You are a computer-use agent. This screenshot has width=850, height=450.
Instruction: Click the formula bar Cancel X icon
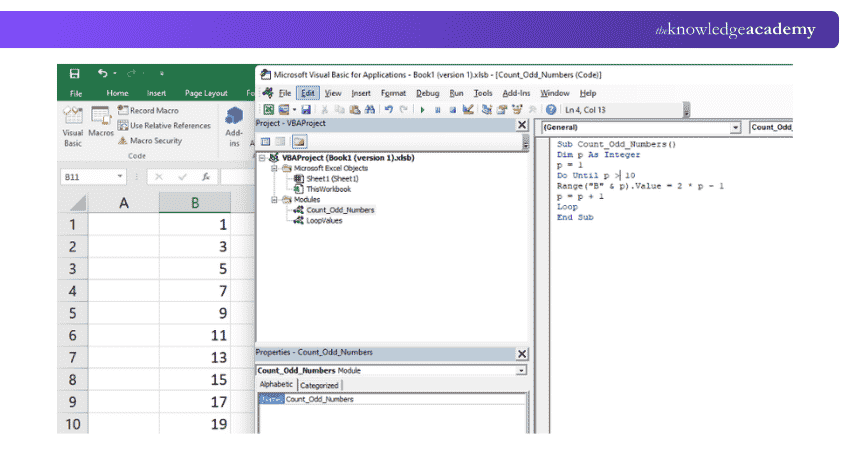tap(158, 177)
